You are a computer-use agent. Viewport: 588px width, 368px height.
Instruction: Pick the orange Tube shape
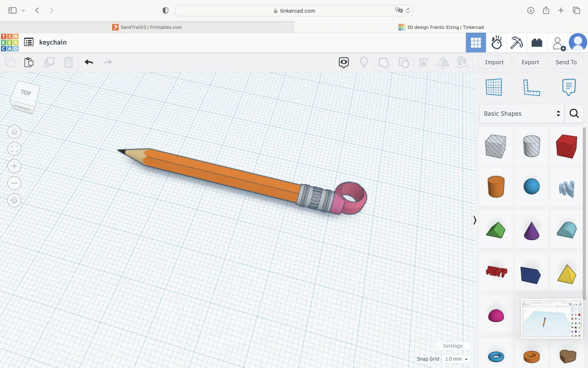coord(531,357)
